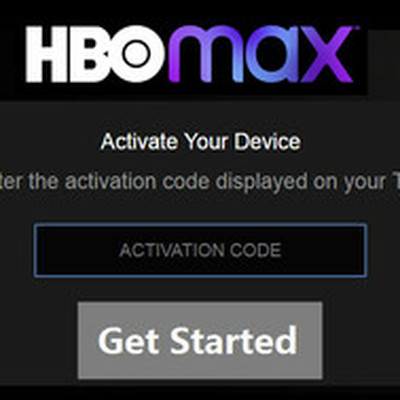
Task: Click the activation code instruction text
Action: click(x=200, y=182)
